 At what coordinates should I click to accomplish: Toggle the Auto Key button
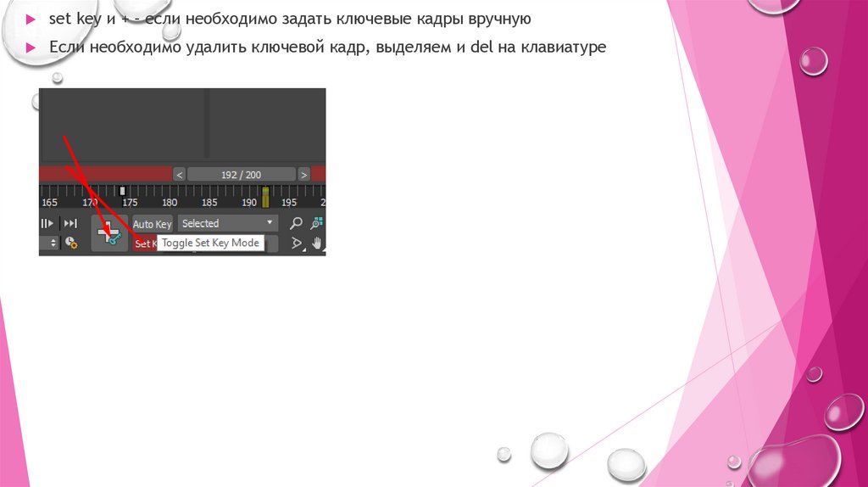point(153,224)
